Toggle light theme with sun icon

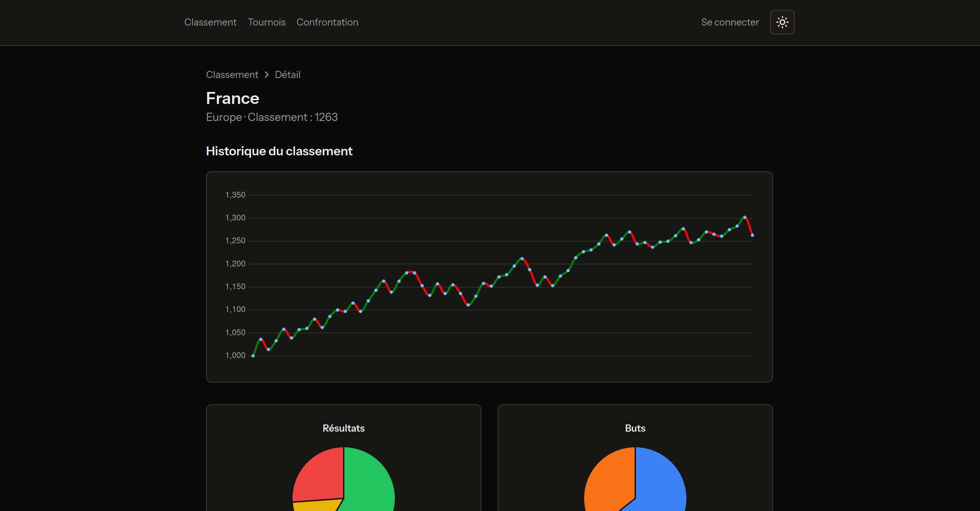(x=782, y=22)
